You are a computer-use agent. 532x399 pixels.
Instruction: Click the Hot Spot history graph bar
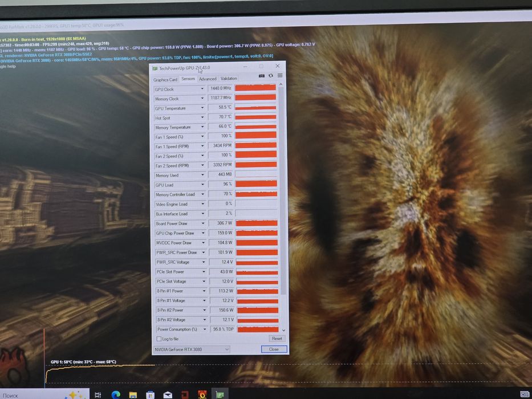click(x=256, y=117)
